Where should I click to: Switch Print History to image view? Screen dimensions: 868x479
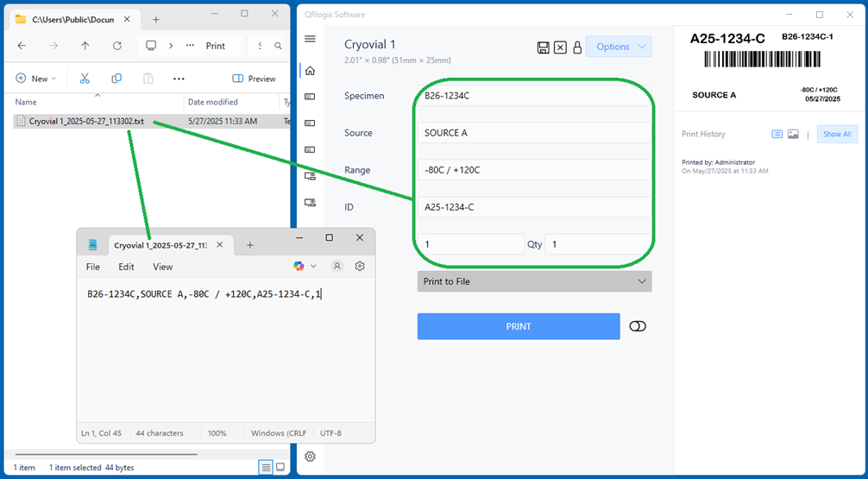793,135
